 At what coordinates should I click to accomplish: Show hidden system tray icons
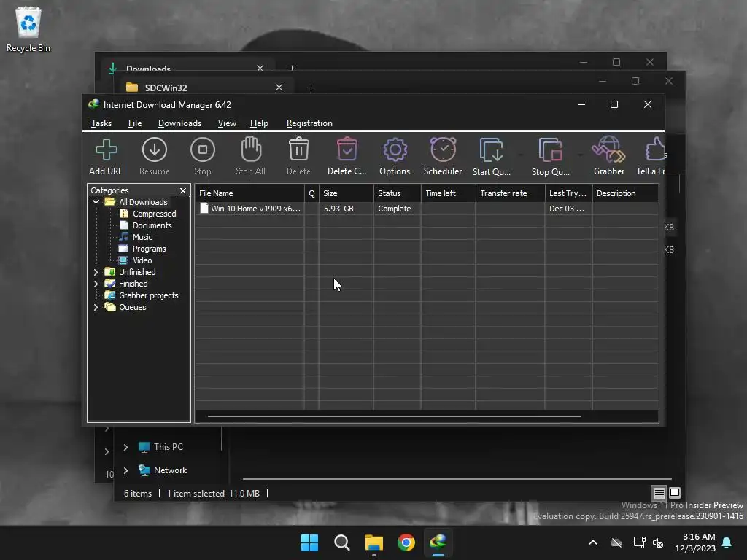pos(593,542)
